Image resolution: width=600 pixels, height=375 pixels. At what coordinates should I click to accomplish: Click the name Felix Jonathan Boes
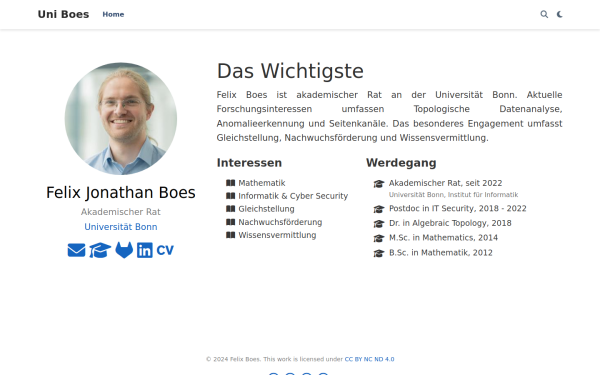(x=121, y=192)
